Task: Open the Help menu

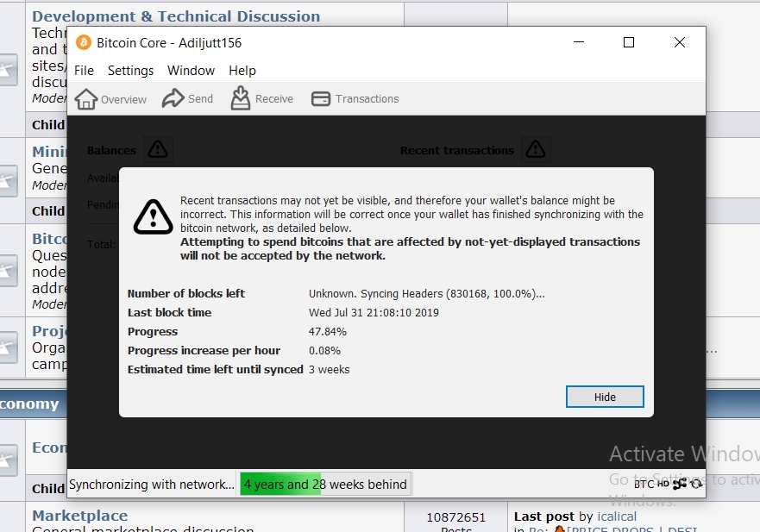Action: [242, 71]
